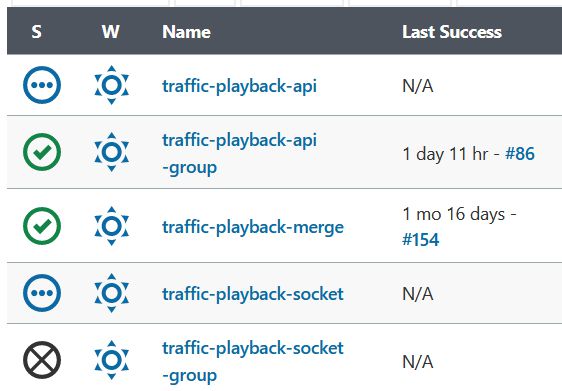562x391 pixels.
Task: Click the weather icon for traffic-playback-merge
Action: pyautogui.click(x=111, y=226)
